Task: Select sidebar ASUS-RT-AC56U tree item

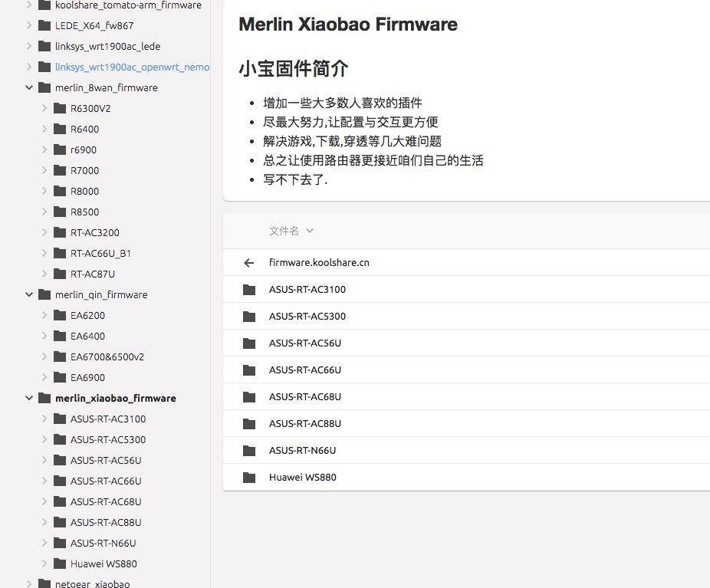Action: tap(106, 460)
